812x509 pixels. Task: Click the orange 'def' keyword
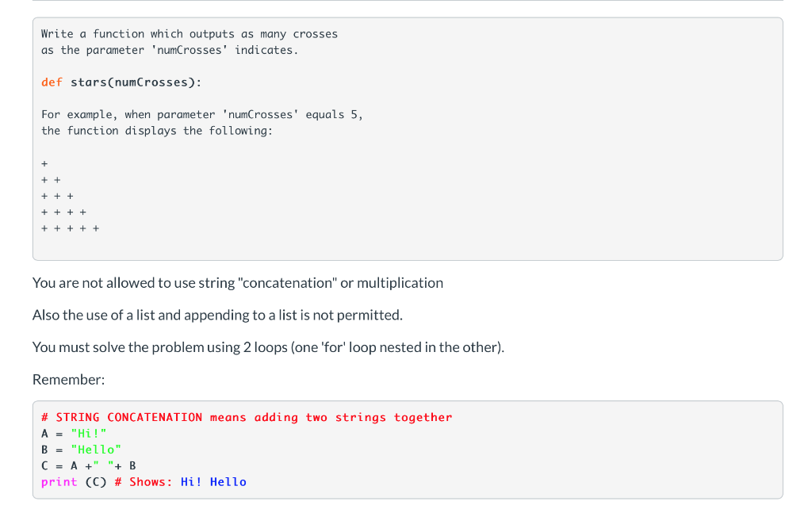click(x=52, y=82)
